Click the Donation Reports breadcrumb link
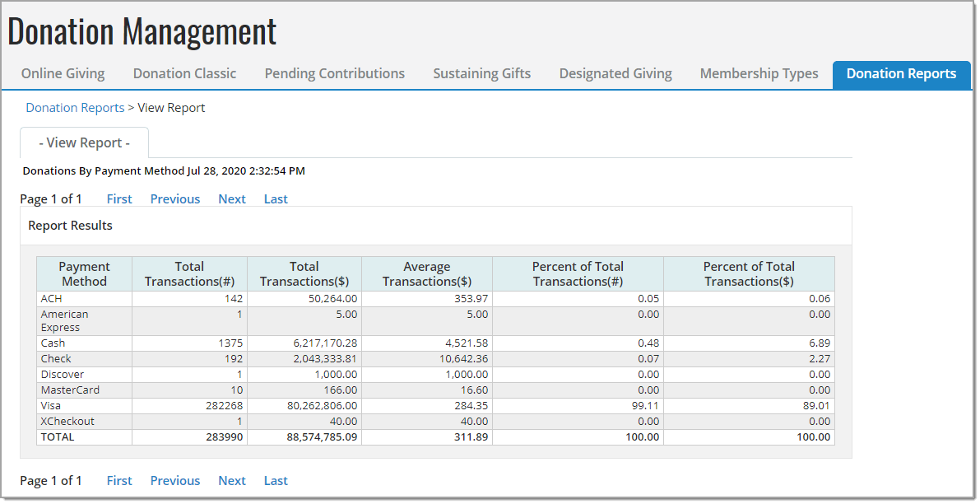The height and width of the screenshot is (504, 980). coord(75,107)
